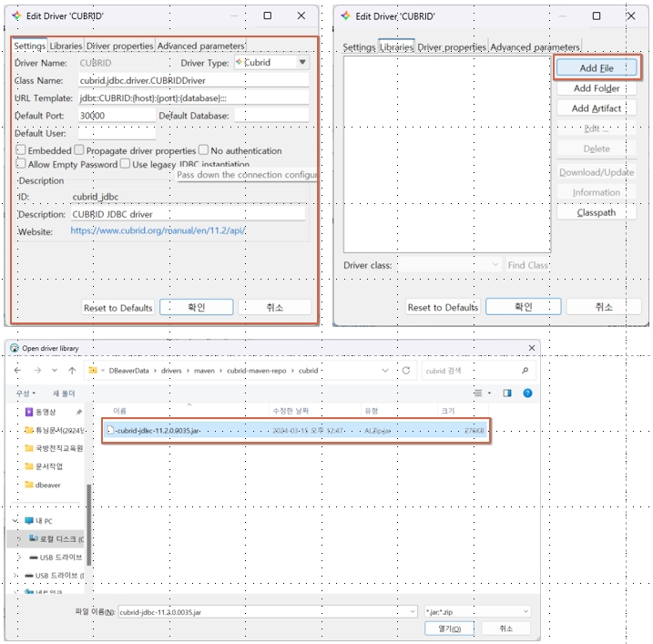Open the *.jar;*.zip file type dropdown
Viewport: 653px width, 644px height.
click(x=477, y=611)
